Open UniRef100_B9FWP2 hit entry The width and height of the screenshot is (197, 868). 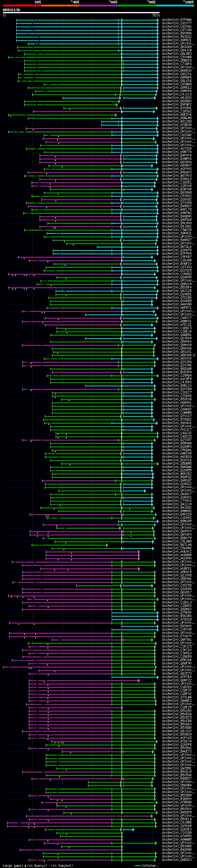tap(177, 104)
